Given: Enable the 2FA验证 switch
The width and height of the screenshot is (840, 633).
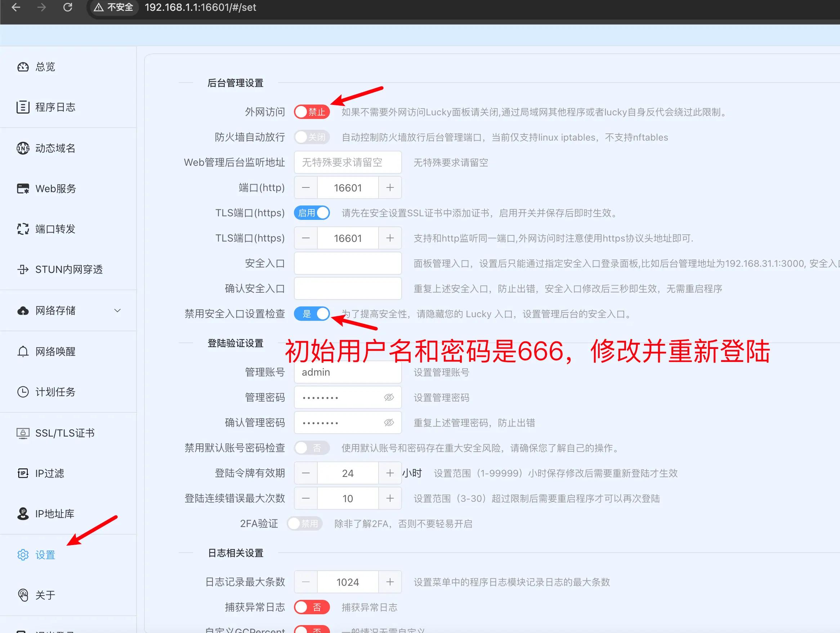Looking at the screenshot, I should (305, 523).
